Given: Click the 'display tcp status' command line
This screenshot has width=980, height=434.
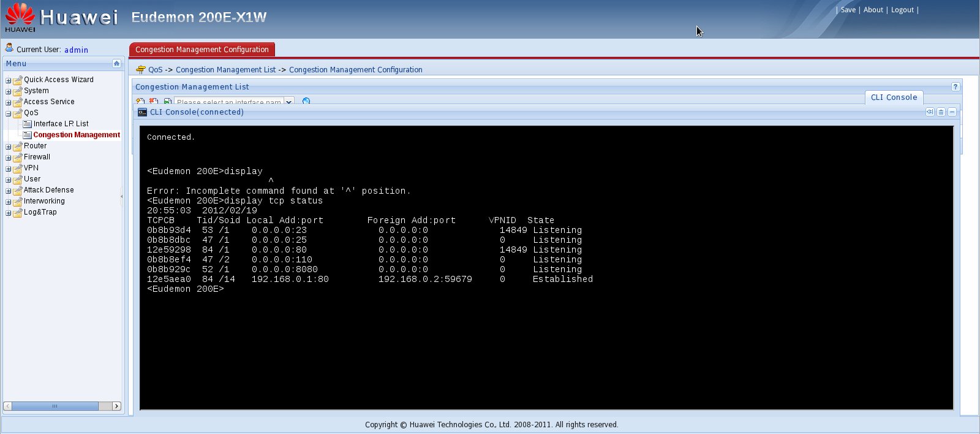Looking at the screenshot, I should click(x=235, y=201).
